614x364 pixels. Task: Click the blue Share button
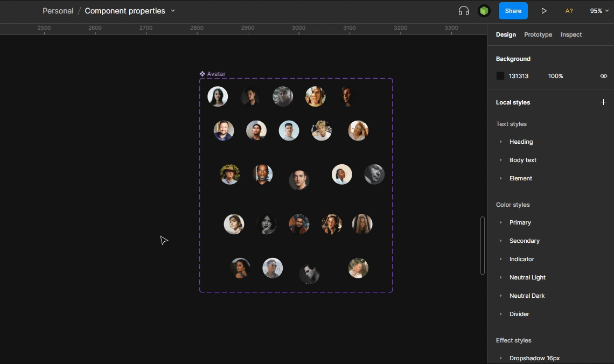[x=513, y=11]
